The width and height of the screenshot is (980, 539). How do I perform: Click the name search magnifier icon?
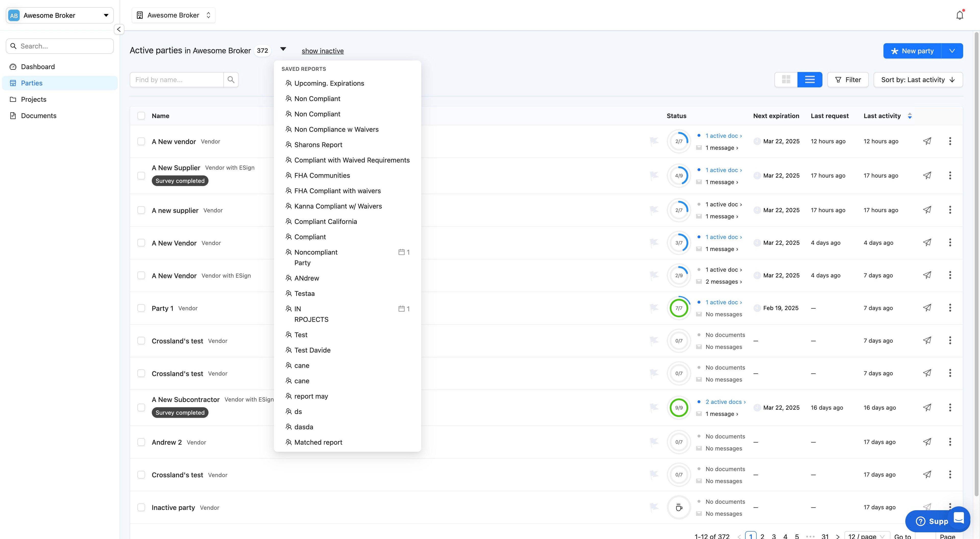click(x=231, y=80)
